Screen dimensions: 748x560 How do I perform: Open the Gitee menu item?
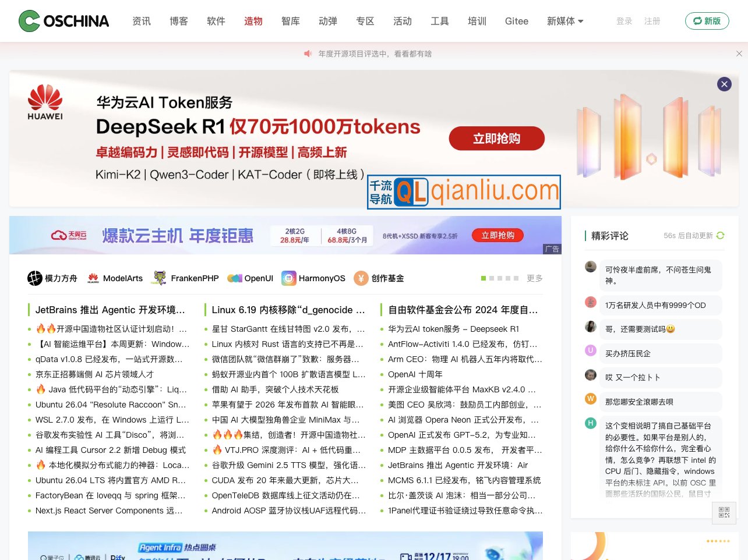pos(516,21)
